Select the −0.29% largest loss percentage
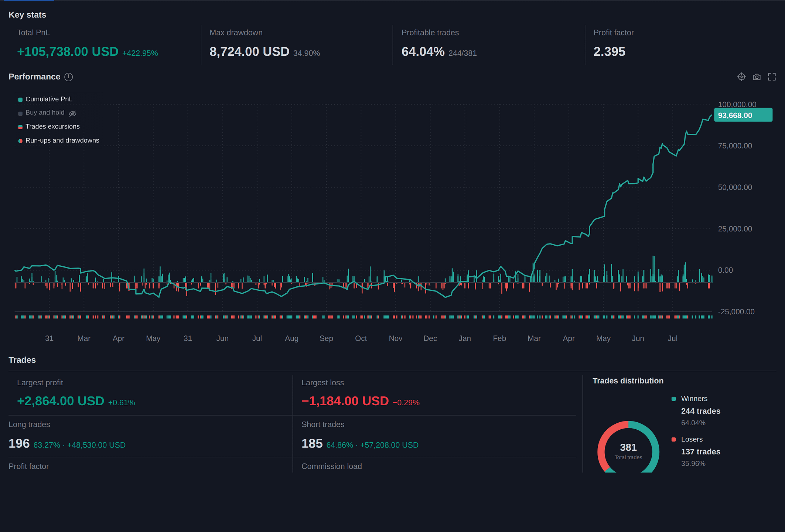 pyautogui.click(x=406, y=403)
